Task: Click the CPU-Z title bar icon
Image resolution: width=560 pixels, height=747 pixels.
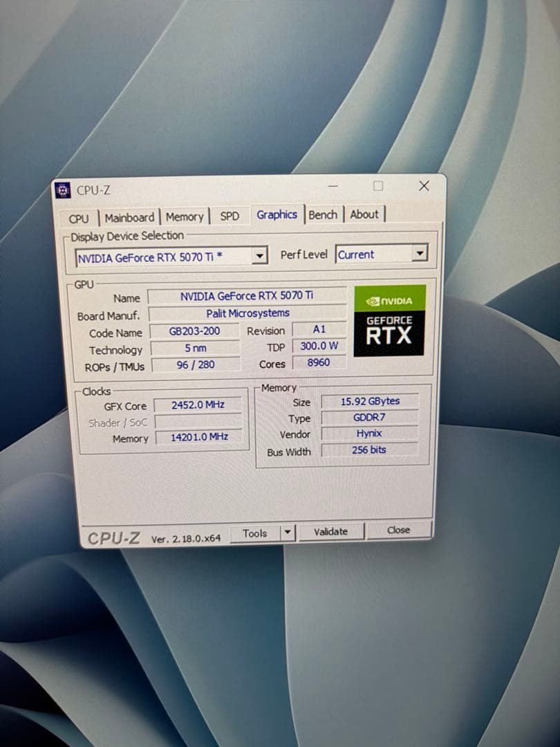Action: click(63, 189)
